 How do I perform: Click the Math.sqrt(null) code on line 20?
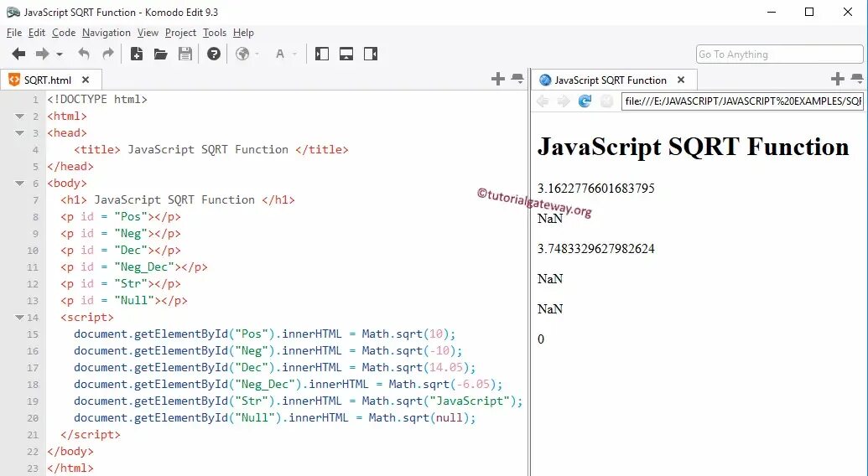coord(422,417)
